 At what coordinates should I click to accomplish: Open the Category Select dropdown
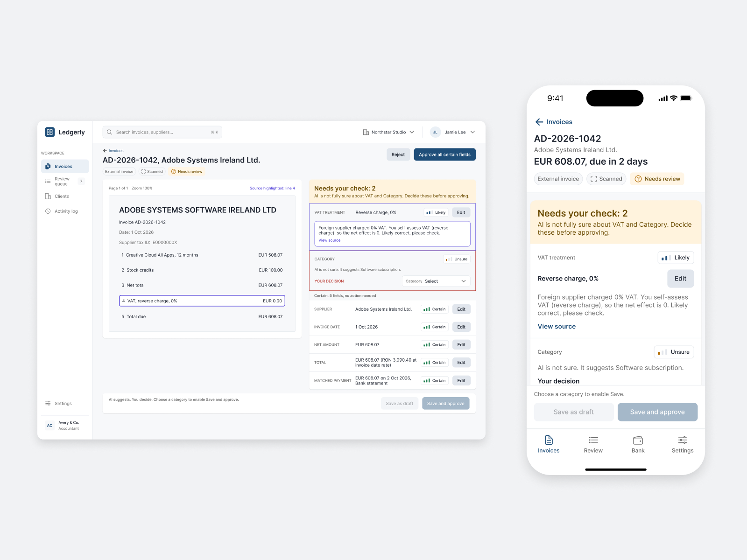(x=436, y=281)
